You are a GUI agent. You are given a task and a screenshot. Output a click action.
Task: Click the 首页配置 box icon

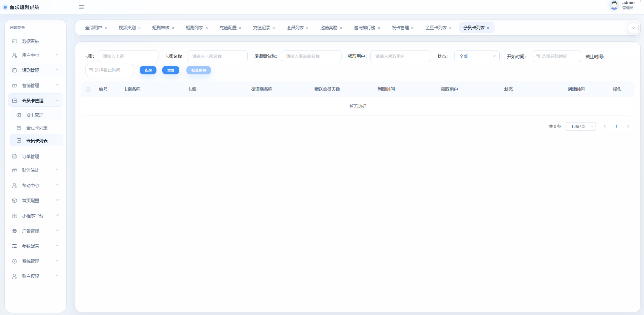pyautogui.click(x=14, y=201)
